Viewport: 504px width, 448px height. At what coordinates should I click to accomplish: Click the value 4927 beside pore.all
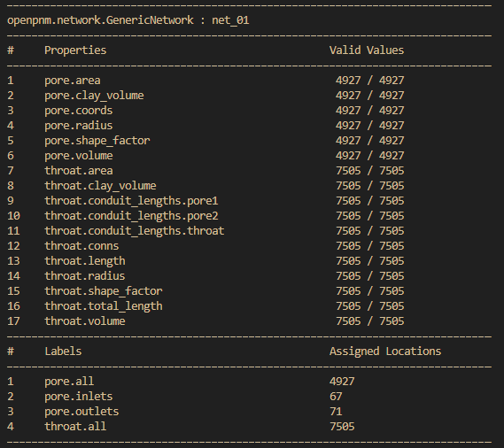(x=342, y=382)
